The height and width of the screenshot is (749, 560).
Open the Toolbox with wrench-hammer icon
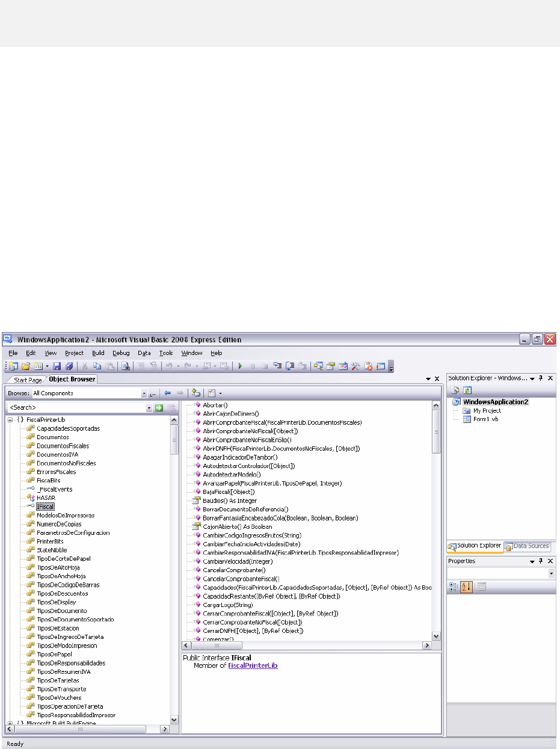[x=355, y=366]
